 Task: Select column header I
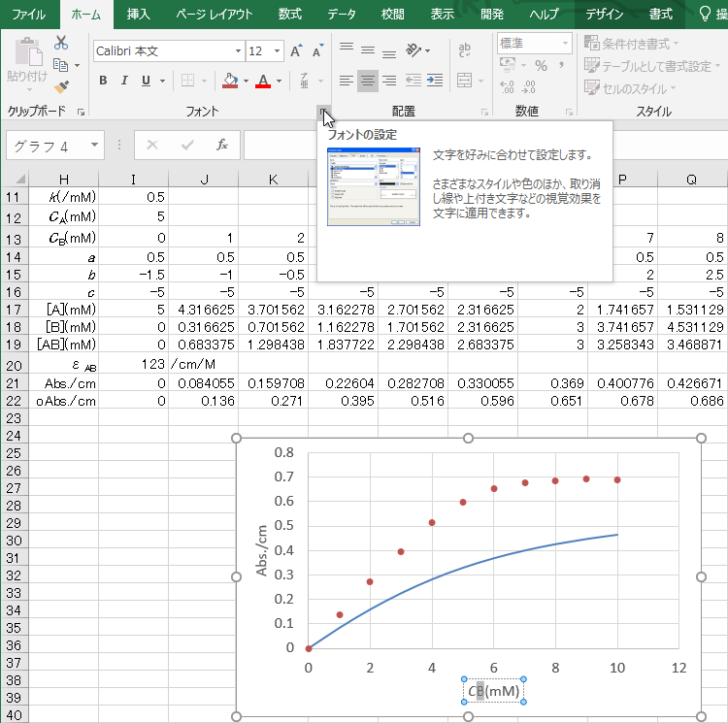pos(133,180)
